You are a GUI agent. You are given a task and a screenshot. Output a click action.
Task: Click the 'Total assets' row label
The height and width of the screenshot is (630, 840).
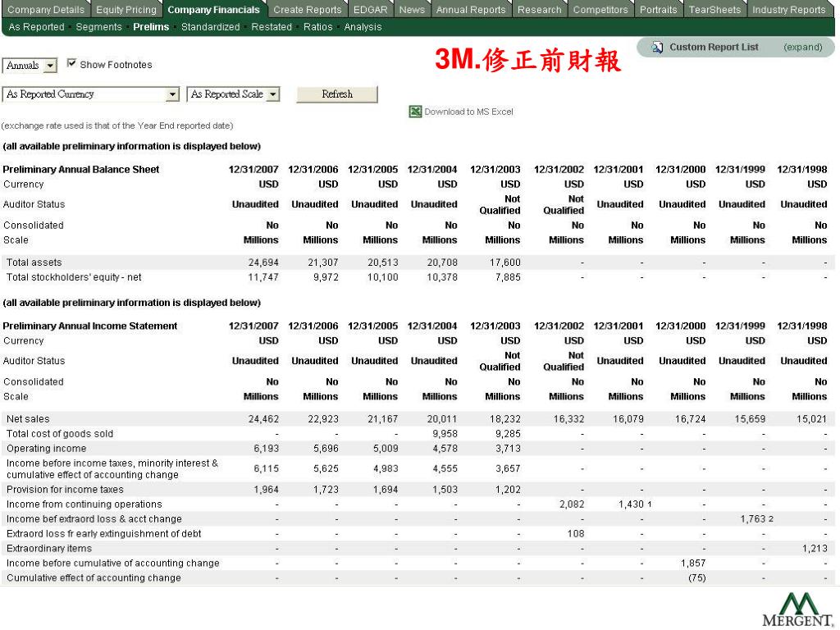pyautogui.click(x=34, y=262)
